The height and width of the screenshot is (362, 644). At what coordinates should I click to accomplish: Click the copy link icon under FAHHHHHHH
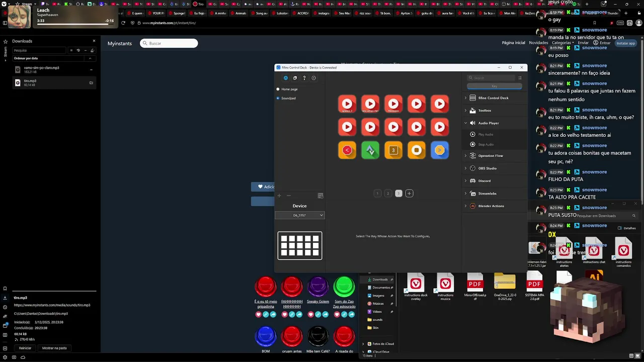[292, 314]
